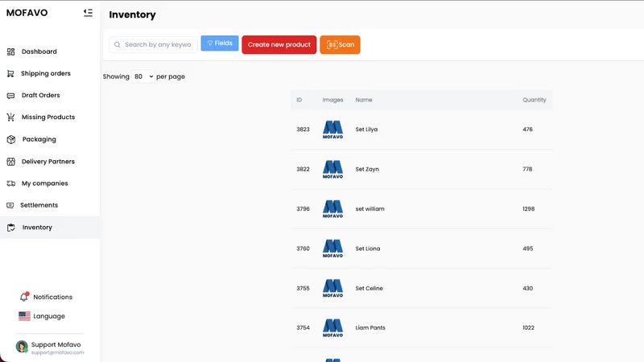Open the Set Liona product thumbnail

(332, 249)
